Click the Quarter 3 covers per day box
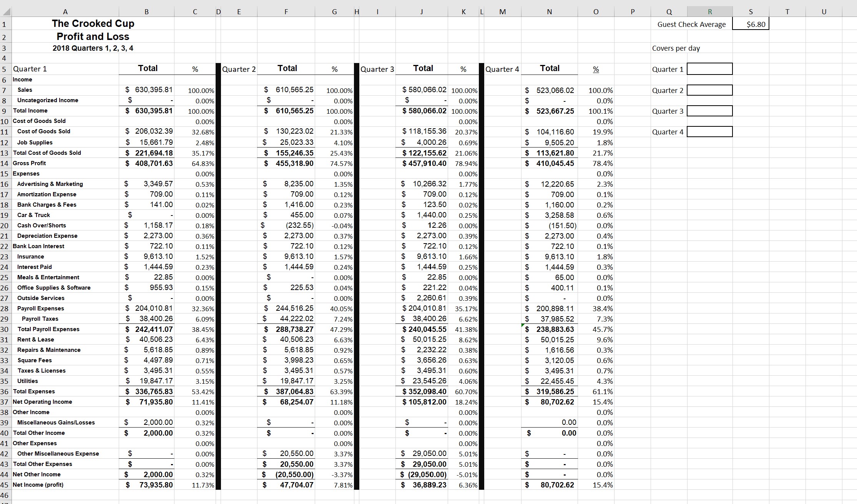 (x=709, y=111)
